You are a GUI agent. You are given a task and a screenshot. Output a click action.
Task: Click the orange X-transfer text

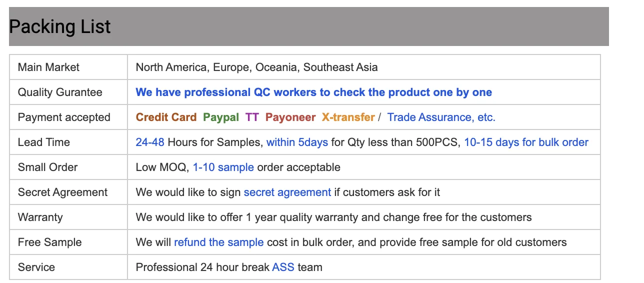point(348,117)
